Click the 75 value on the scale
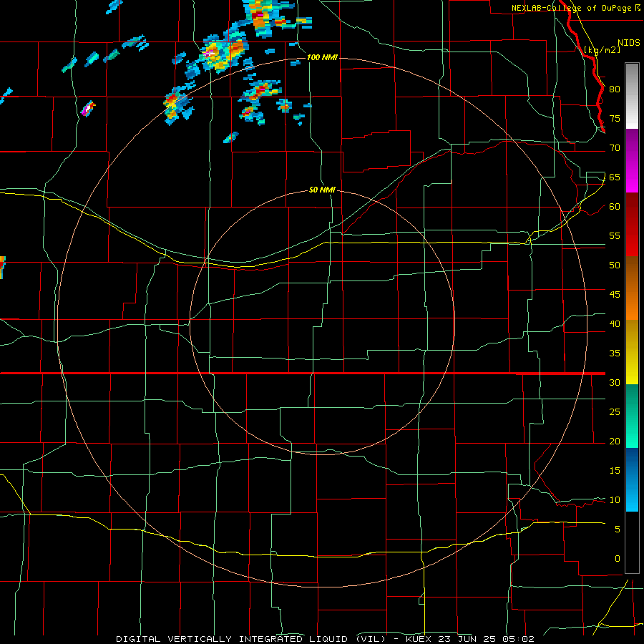This screenshot has width=644, height=644. [615, 118]
